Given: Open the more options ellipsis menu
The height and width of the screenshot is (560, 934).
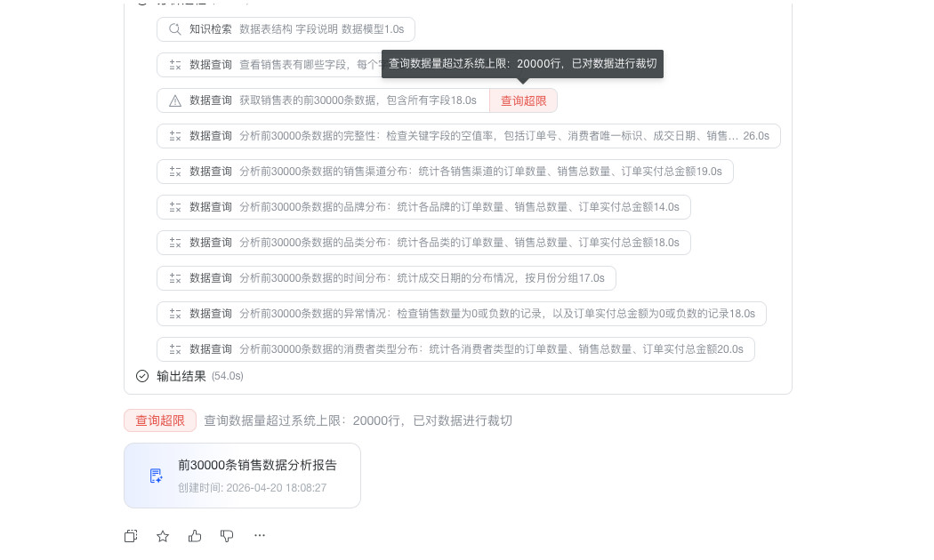Looking at the screenshot, I should (260, 535).
